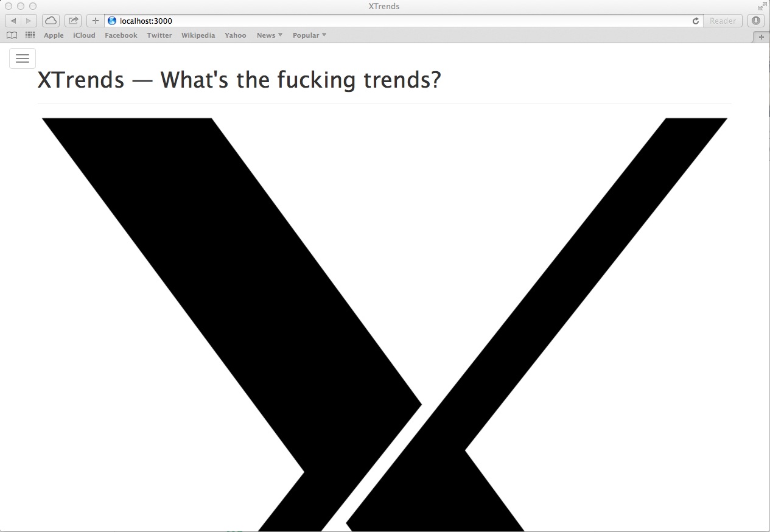Add bookmark with the plus button
The image size is (770, 532).
95,21
